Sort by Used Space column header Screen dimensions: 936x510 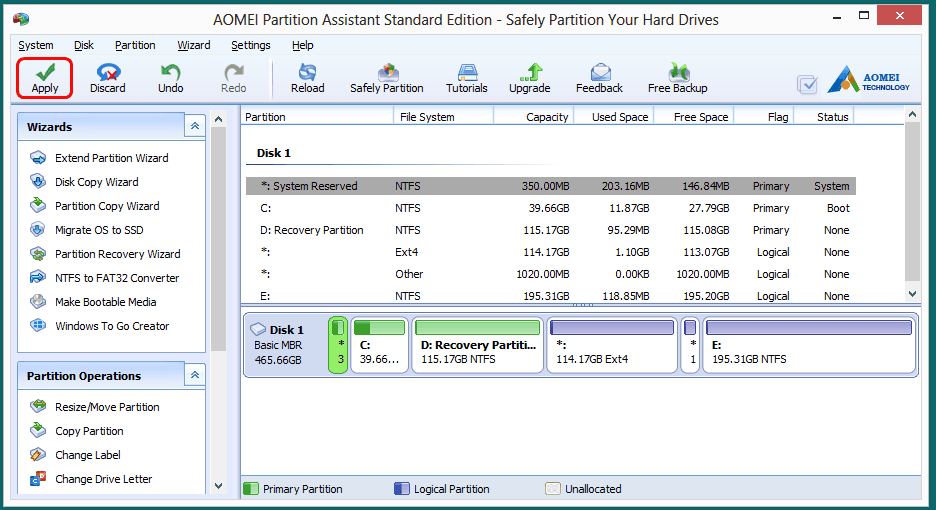pyautogui.click(x=614, y=116)
